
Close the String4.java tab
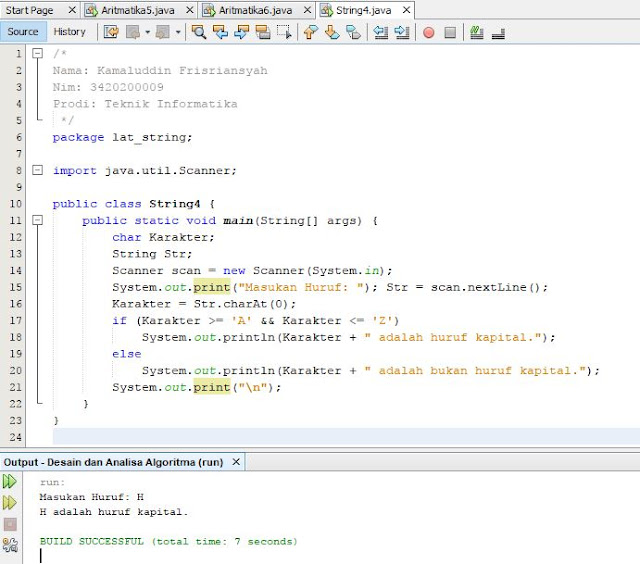tap(406, 10)
